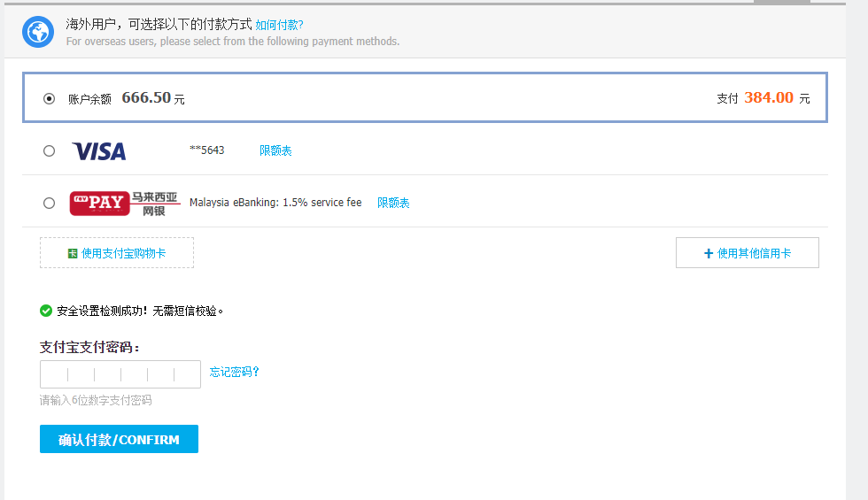Click the green shopping card icon

pos(73,253)
